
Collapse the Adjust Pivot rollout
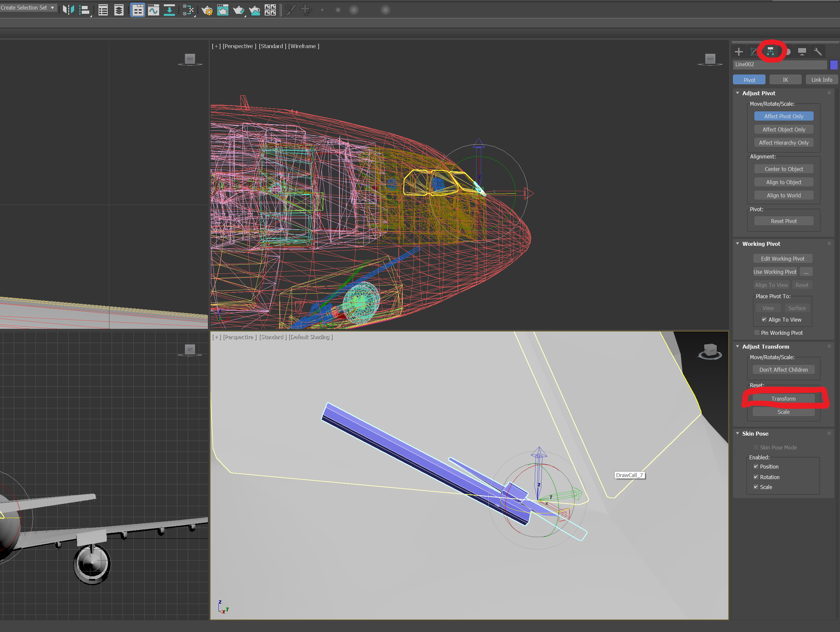point(738,93)
